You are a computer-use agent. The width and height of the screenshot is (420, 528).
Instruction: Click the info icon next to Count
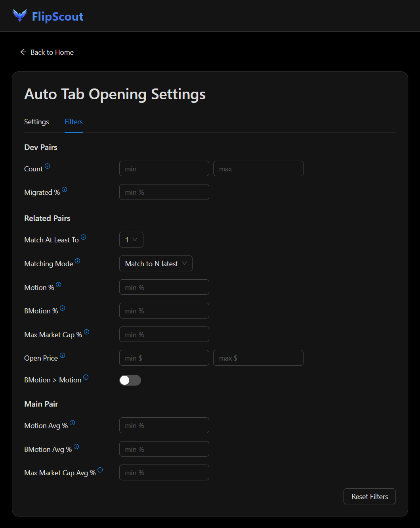point(48,166)
